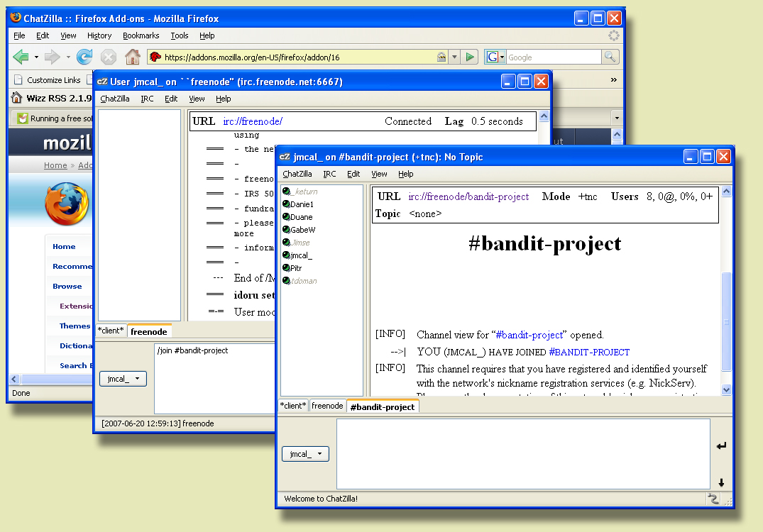Select *client* tab in freenode window
Viewport: 763px width, 532px height.
(111, 330)
